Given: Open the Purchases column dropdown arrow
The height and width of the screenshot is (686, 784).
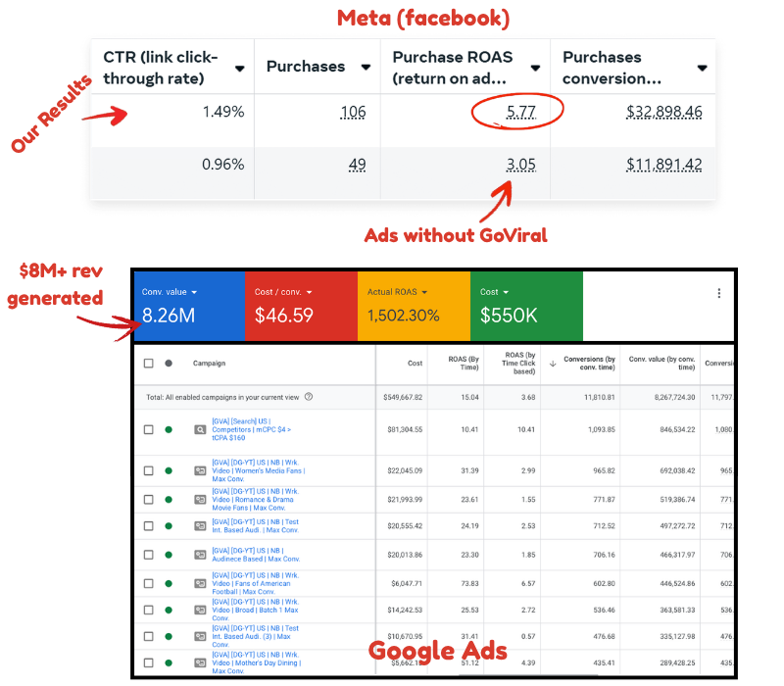Looking at the screenshot, I should [366, 67].
